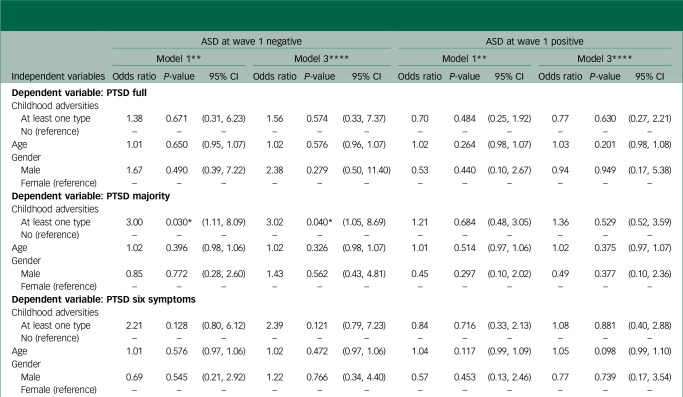The width and height of the screenshot is (683, 397).
Task: Select the first 'Model 1**' header under ASD negative
Action: (x=179, y=58)
